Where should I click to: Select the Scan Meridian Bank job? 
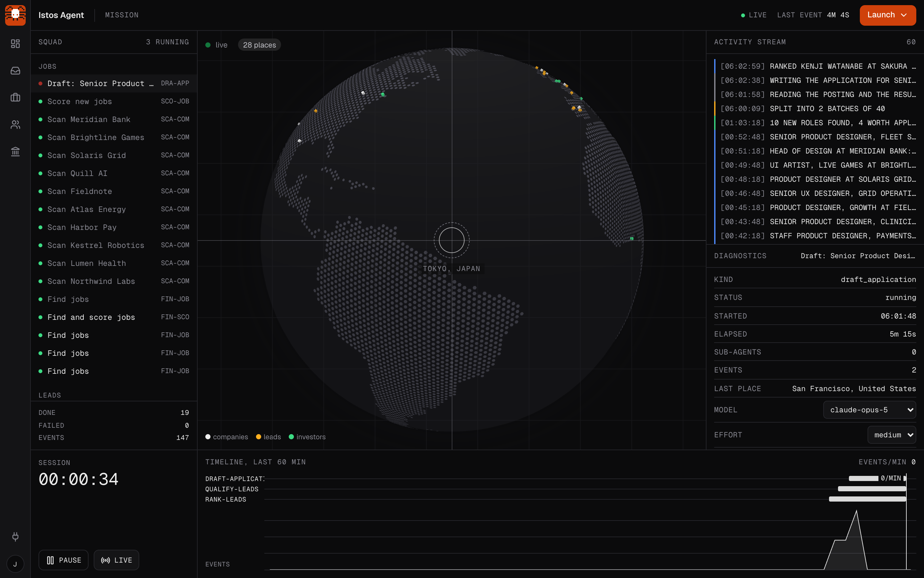(x=114, y=119)
